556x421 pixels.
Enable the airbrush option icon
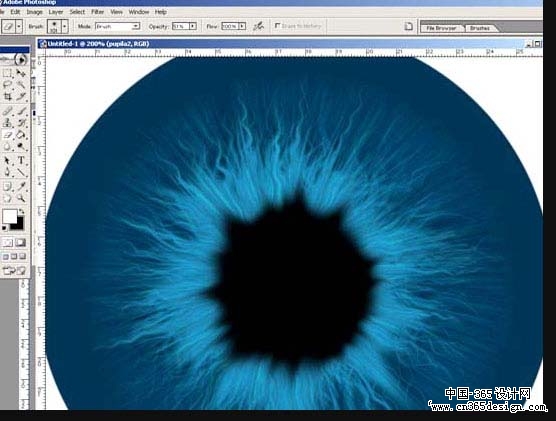click(x=258, y=26)
